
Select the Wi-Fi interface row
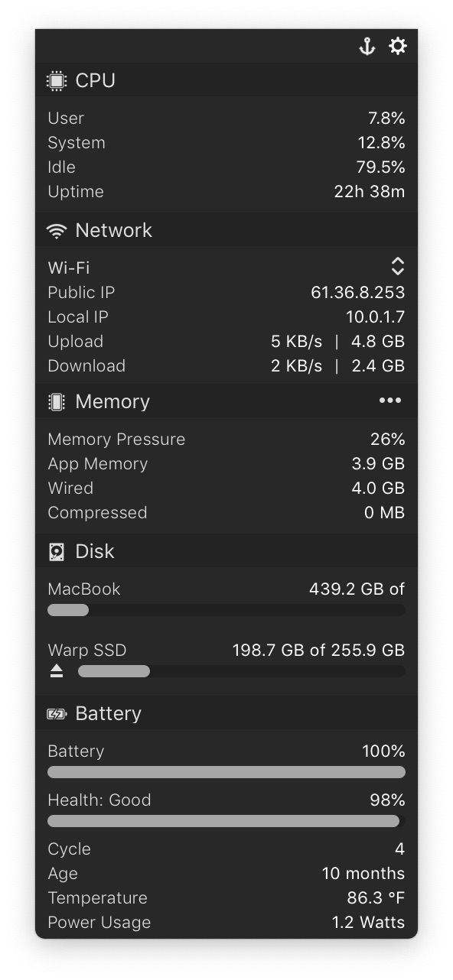[x=226, y=268]
